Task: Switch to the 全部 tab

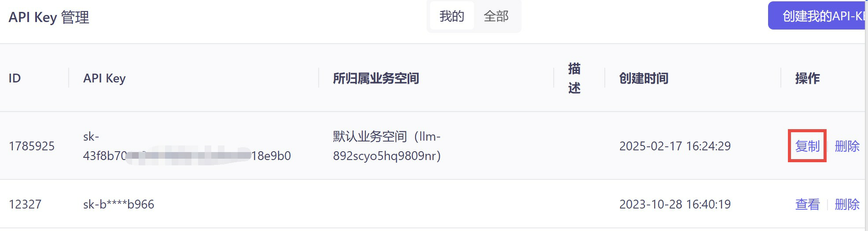Action: (496, 16)
